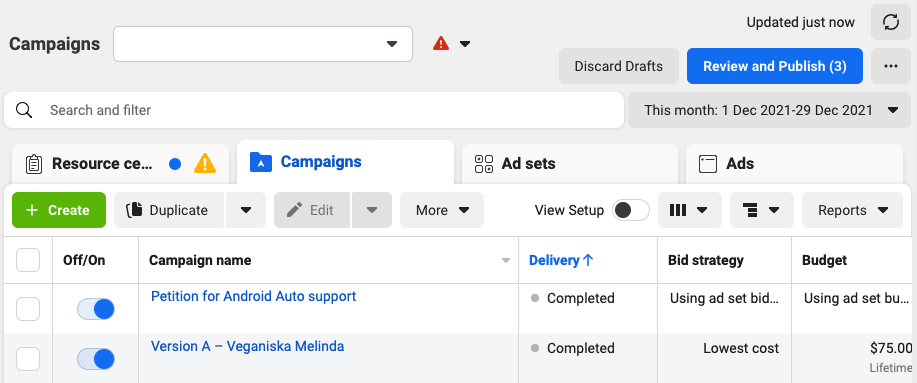The height and width of the screenshot is (383, 917).
Task: Click the red warning triangle icon
Action: 441,43
